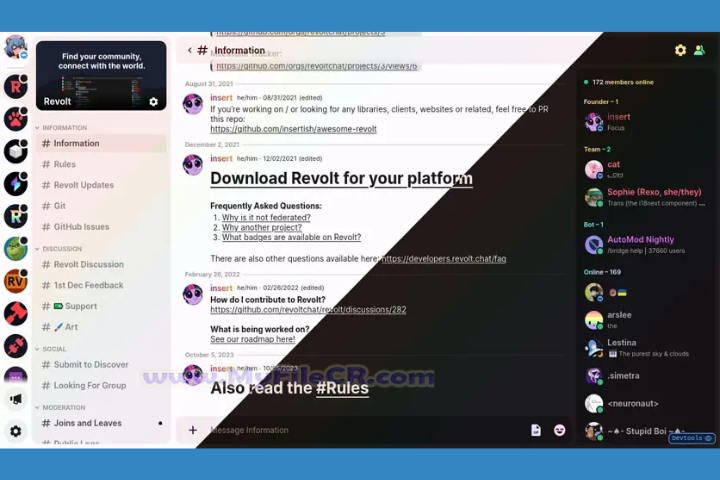
Task: Click the Revolt server banner
Action: click(x=101, y=75)
